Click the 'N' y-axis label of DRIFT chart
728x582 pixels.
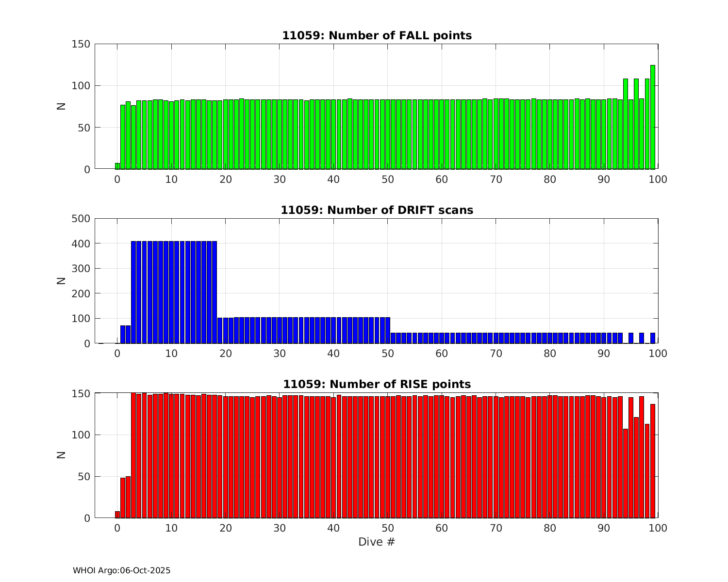point(61,281)
